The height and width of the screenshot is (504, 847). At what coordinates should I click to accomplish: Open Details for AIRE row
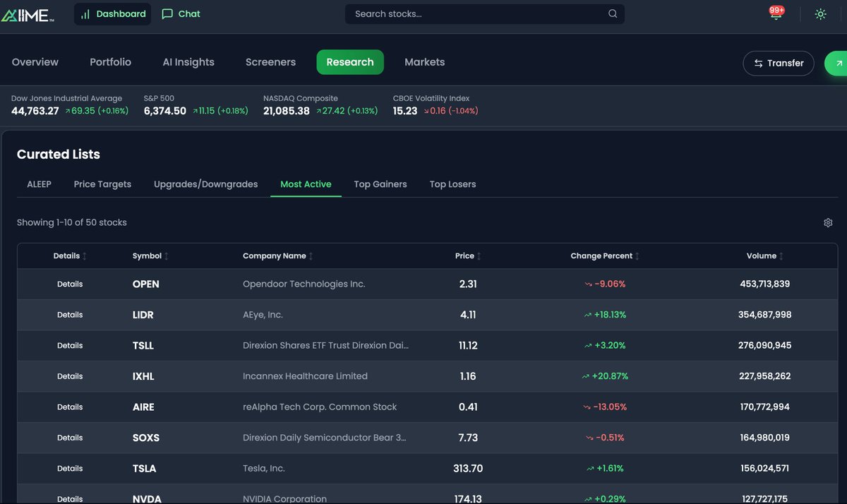point(70,407)
